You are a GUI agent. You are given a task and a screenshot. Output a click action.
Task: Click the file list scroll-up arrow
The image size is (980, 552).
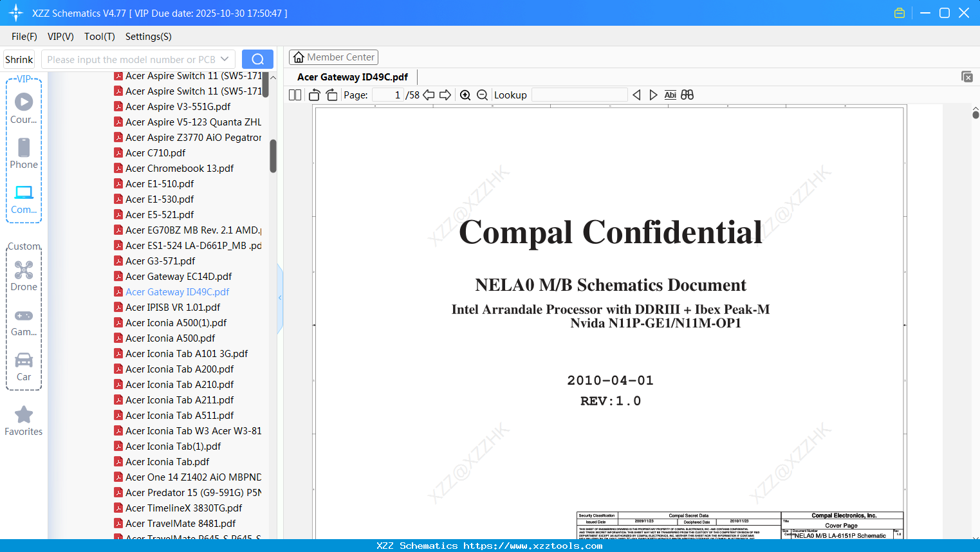pos(273,77)
